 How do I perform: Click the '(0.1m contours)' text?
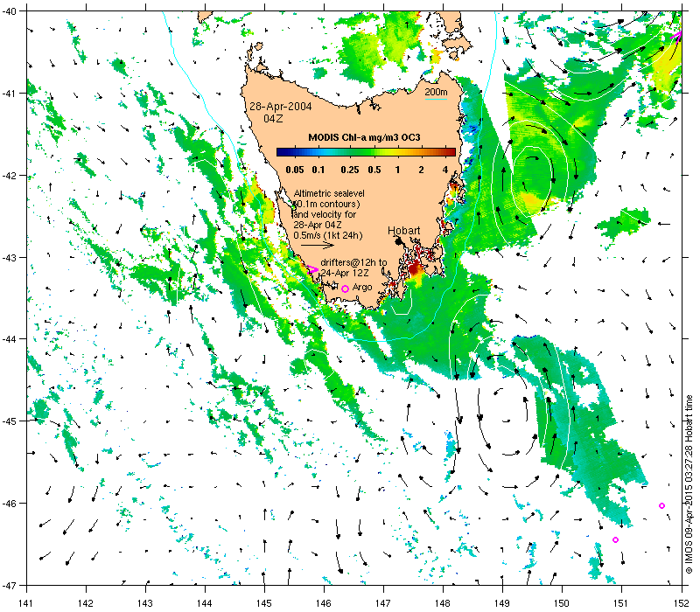click(x=326, y=204)
